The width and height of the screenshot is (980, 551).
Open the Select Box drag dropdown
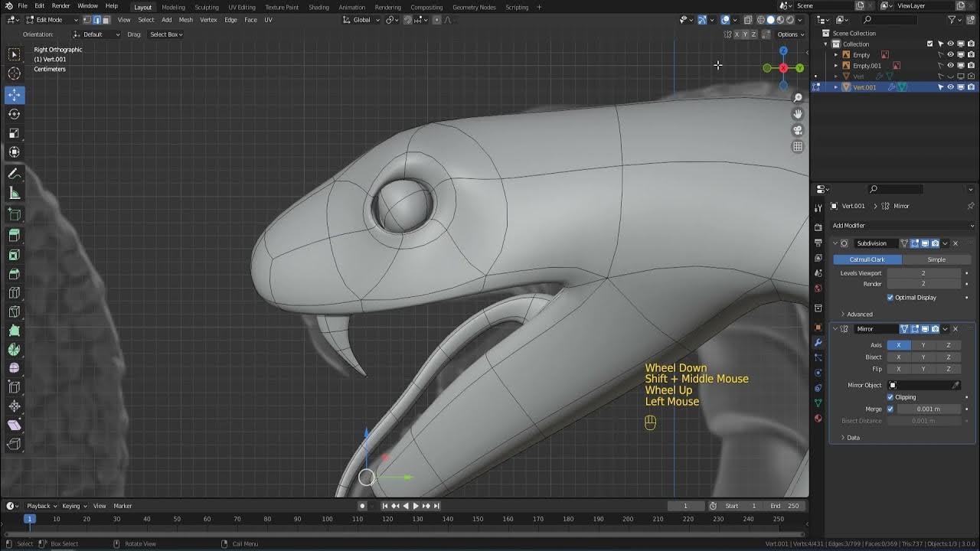click(166, 34)
